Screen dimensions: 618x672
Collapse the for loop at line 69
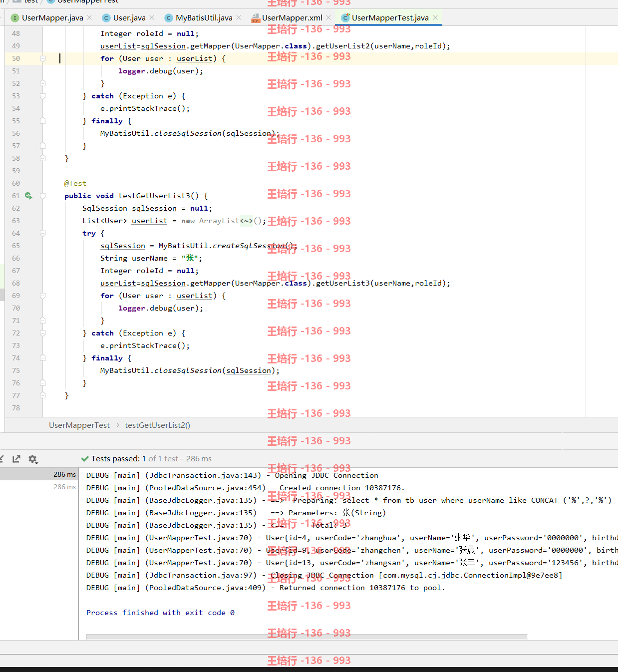(x=42, y=296)
